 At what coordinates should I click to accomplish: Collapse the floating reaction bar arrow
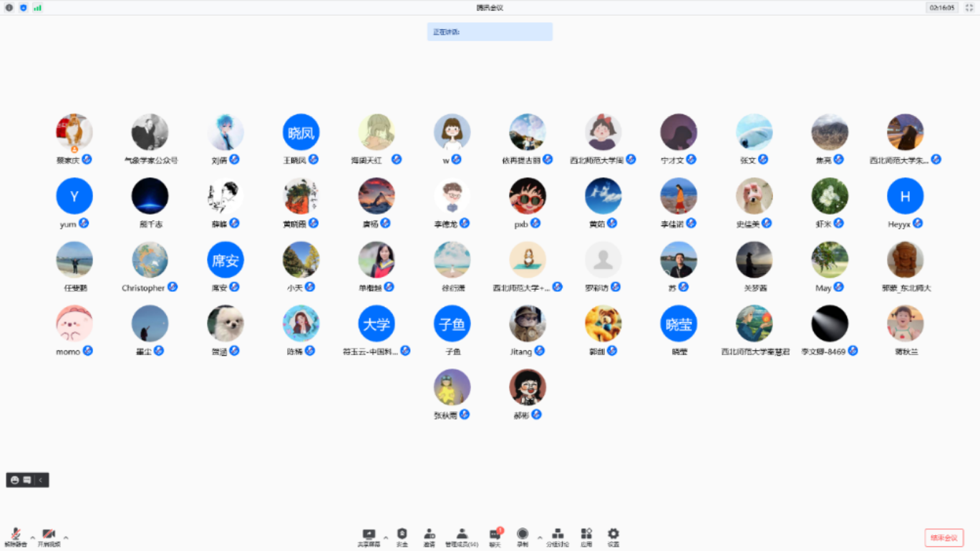click(41, 480)
